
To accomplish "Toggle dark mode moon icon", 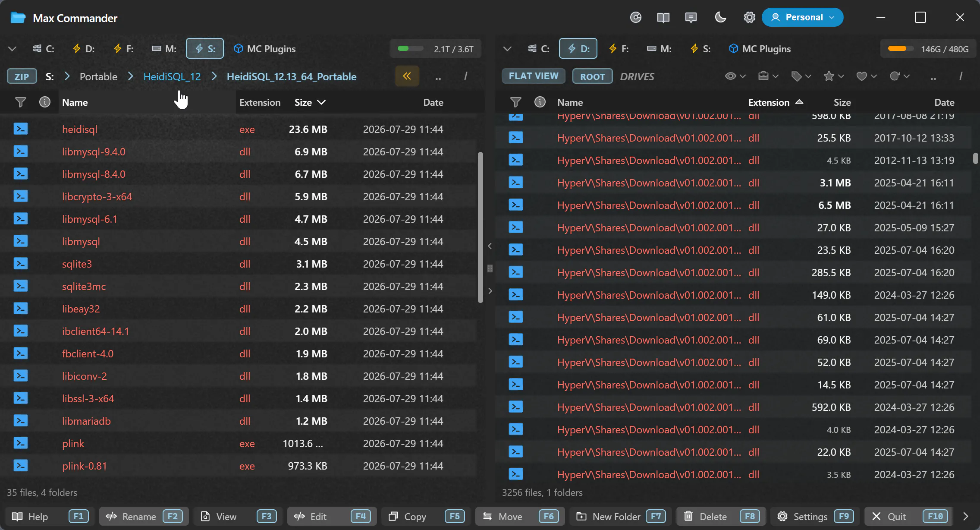I will (720, 17).
